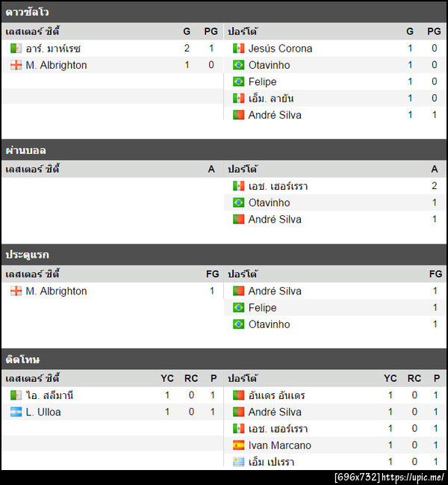Open L. Ulloa player name
The image size is (448, 485).
click(x=43, y=412)
